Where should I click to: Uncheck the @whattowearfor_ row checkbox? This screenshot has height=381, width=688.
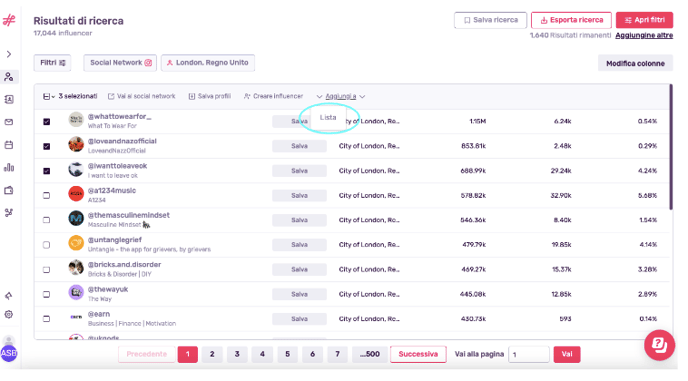point(47,122)
